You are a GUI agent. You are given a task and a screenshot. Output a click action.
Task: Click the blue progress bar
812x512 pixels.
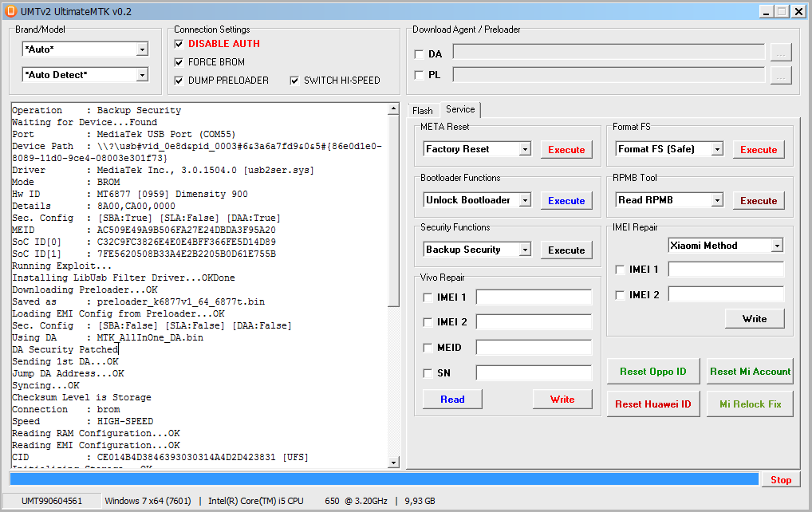click(x=384, y=479)
